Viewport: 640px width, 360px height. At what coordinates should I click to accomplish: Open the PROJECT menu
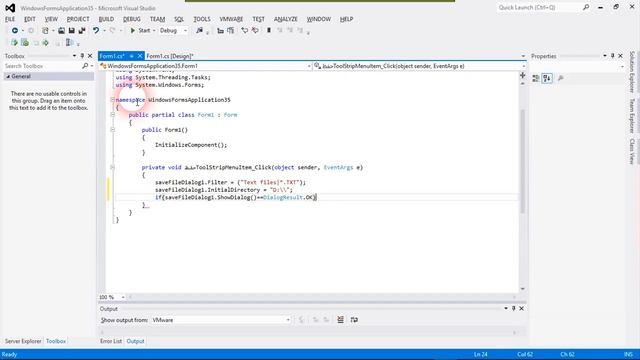tap(78, 19)
